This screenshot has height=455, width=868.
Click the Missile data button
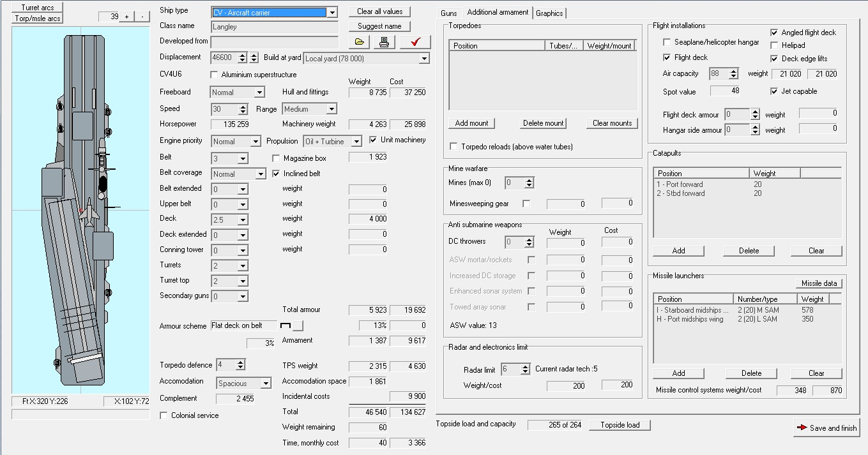coord(819,283)
